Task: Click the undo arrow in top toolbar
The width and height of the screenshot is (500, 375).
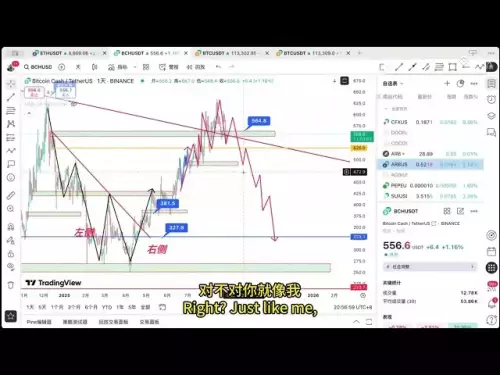Action: point(218,67)
